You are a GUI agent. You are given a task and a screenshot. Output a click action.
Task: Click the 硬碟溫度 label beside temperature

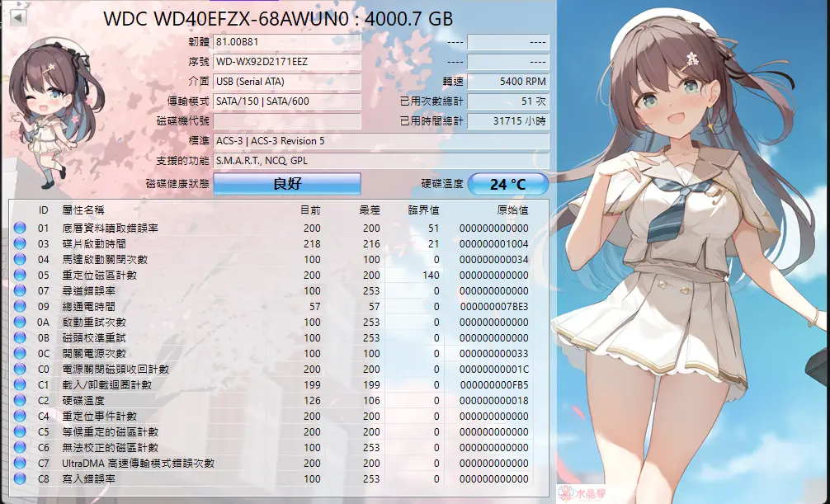tap(442, 184)
